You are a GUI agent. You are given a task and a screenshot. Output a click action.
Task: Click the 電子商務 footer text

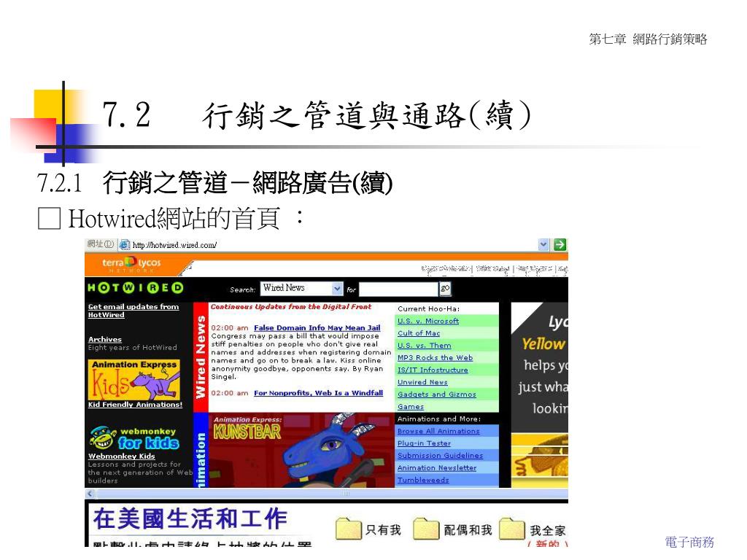pyautogui.click(x=689, y=542)
